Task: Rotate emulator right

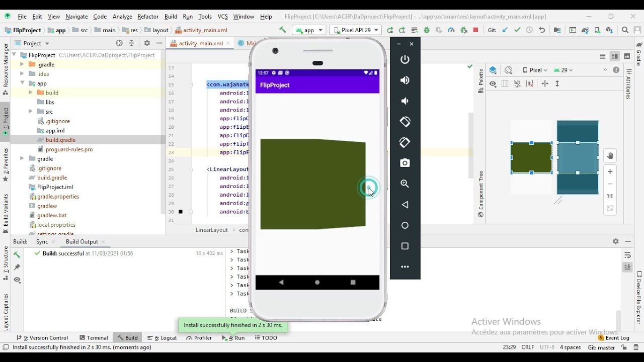Action: pos(405,142)
